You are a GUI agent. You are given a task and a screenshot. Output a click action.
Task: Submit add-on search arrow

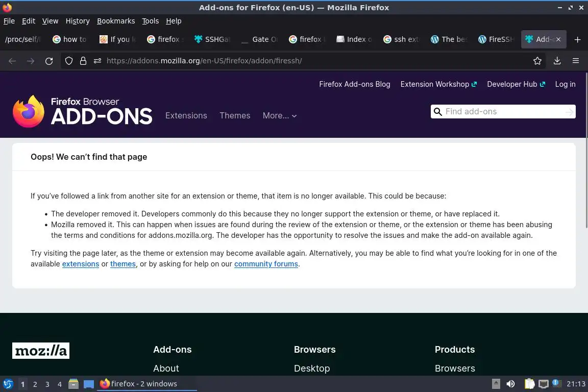tap(569, 112)
